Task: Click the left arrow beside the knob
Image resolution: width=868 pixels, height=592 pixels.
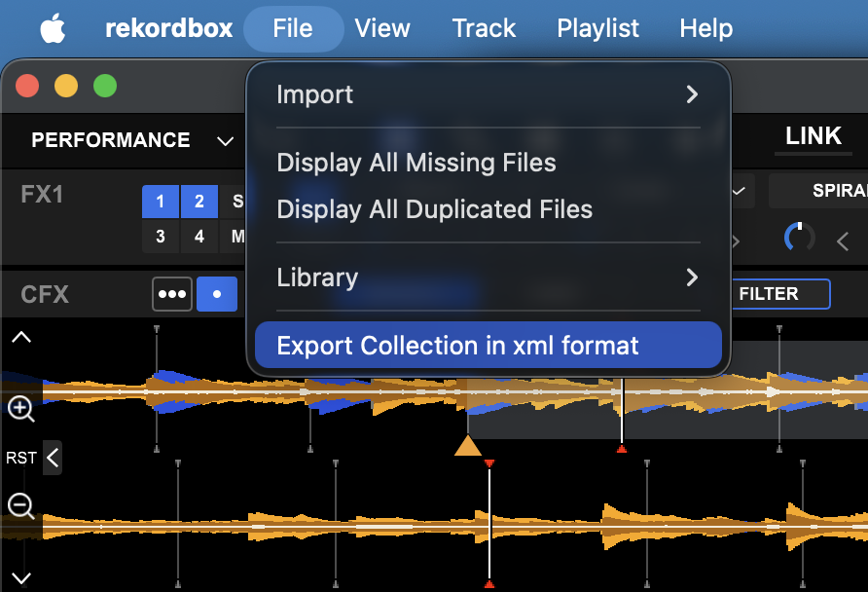Action: pos(843,240)
